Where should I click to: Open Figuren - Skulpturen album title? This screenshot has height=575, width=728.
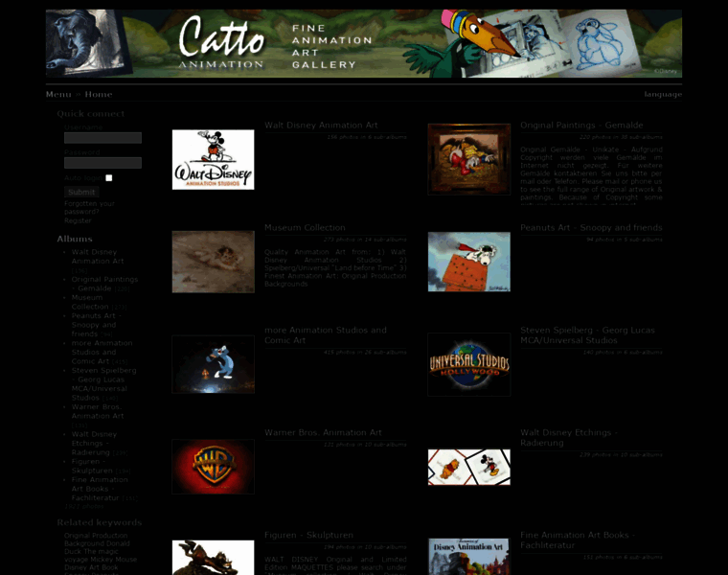308,535
